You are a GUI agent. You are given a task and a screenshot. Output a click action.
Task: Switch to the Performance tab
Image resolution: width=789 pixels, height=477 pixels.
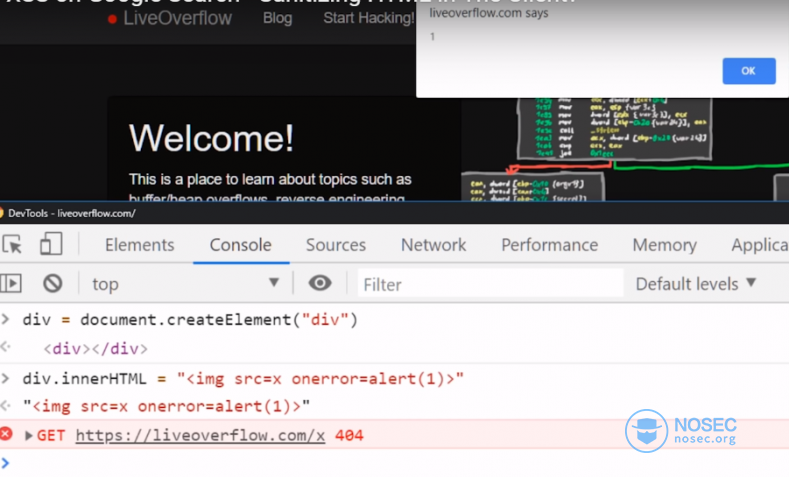pyautogui.click(x=549, y=245)
